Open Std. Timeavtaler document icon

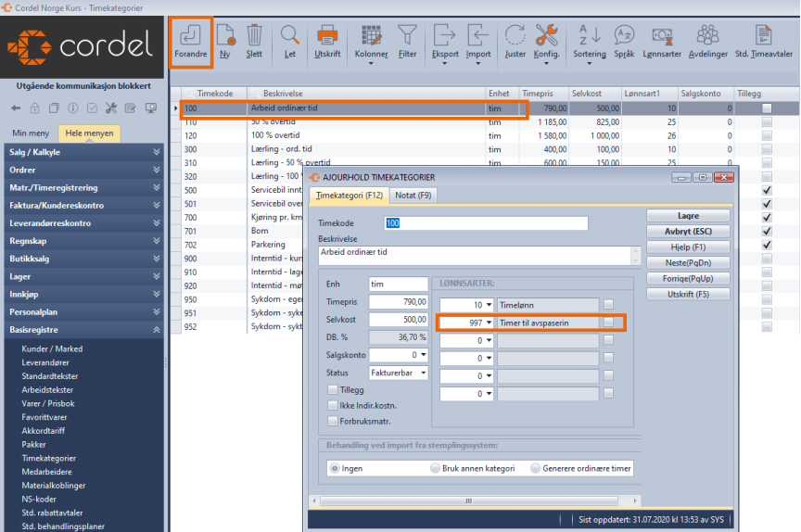763,35
